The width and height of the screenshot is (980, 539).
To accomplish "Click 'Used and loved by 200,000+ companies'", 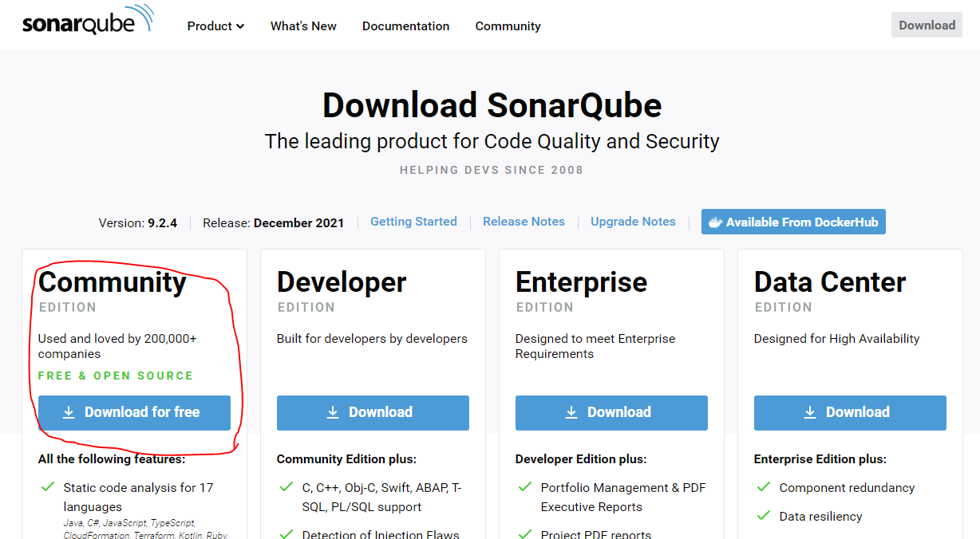I will pos(117,346).
